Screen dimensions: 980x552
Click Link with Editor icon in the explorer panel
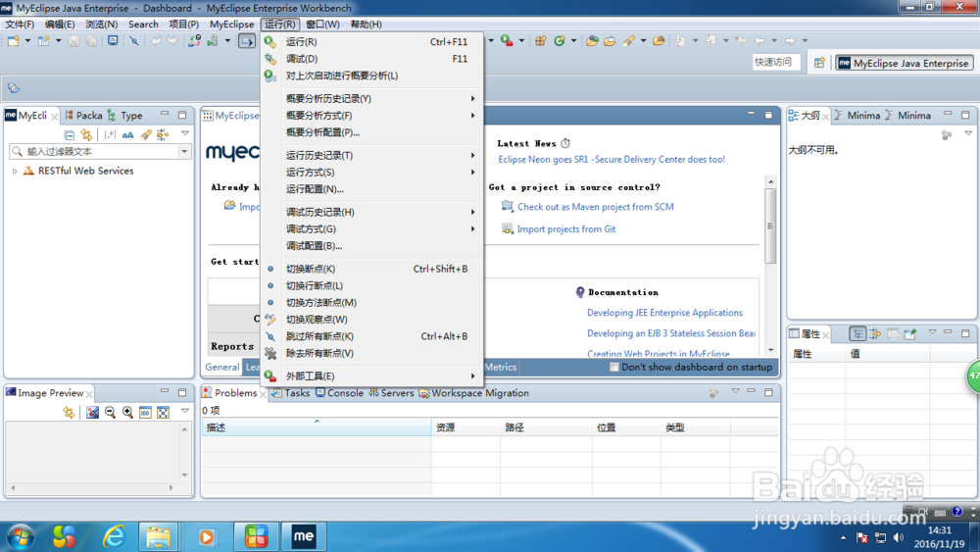point(86,134)
